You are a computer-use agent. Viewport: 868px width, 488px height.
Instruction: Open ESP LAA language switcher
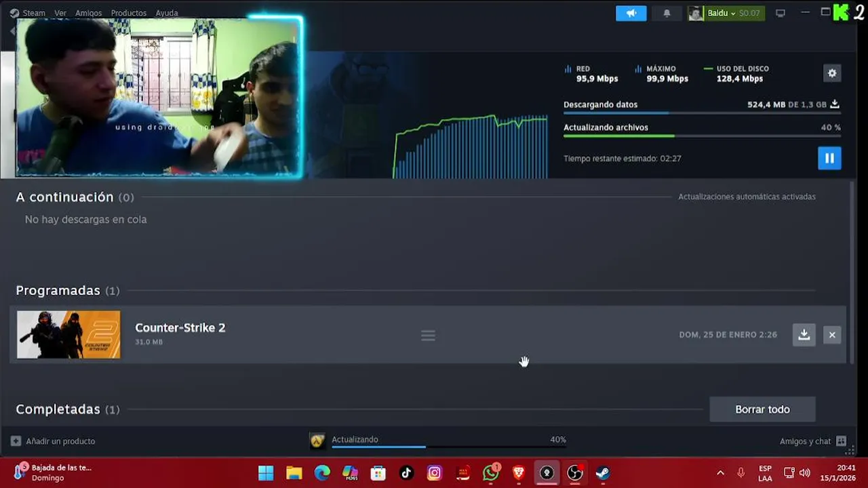pyautogui.click(x=765, y=472)
